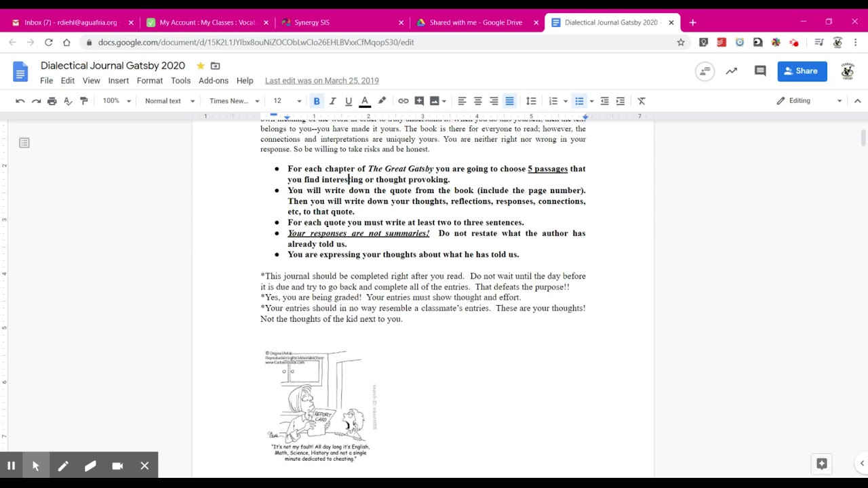Screen dimensions: 868x488
Task: Open a new browser tab
Action: point(692,22)
